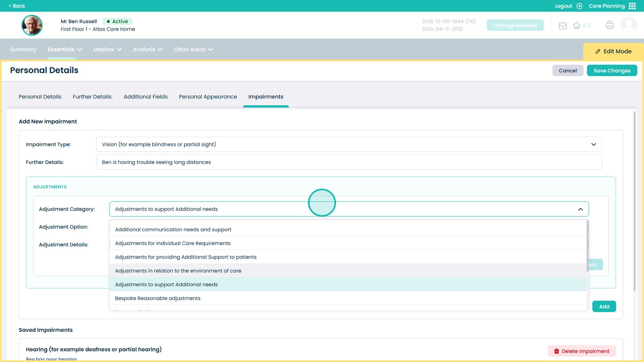Click the envelope messages icon
The width and height of the screenshot is (644, 362).
point(563,26)
